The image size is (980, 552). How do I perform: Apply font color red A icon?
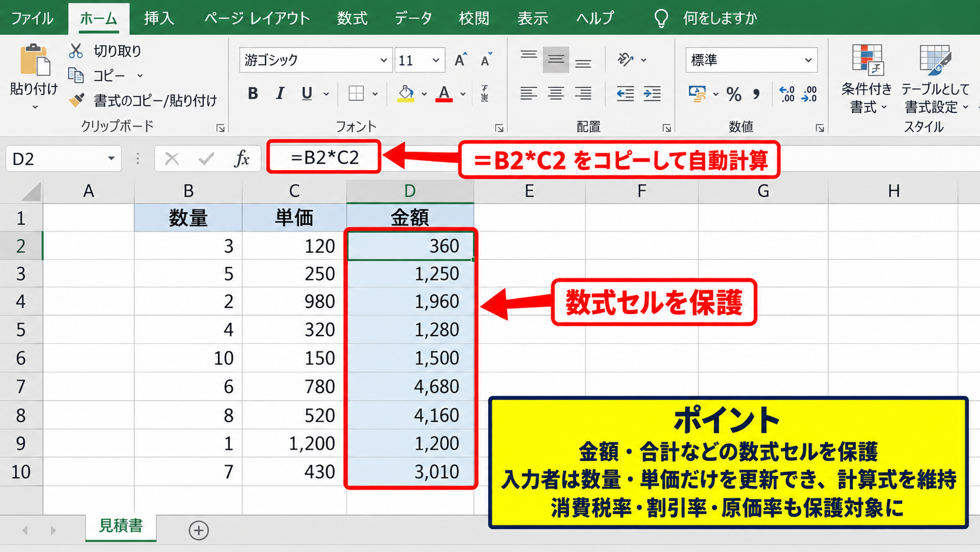(444, 93)
